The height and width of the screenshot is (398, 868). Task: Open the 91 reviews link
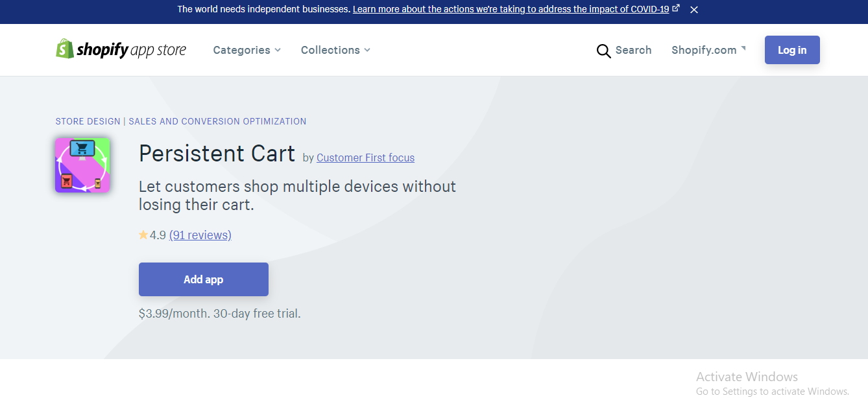coord(200,235)
